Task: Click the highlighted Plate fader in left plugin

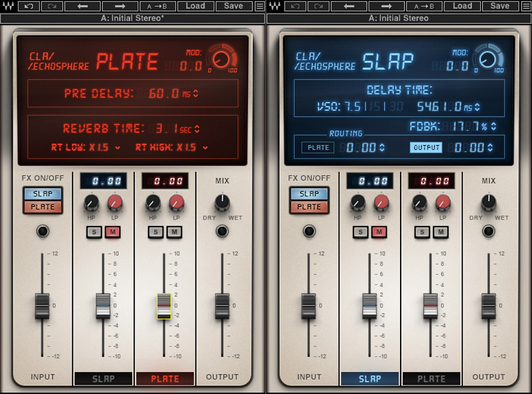Action: click(164, 306)
